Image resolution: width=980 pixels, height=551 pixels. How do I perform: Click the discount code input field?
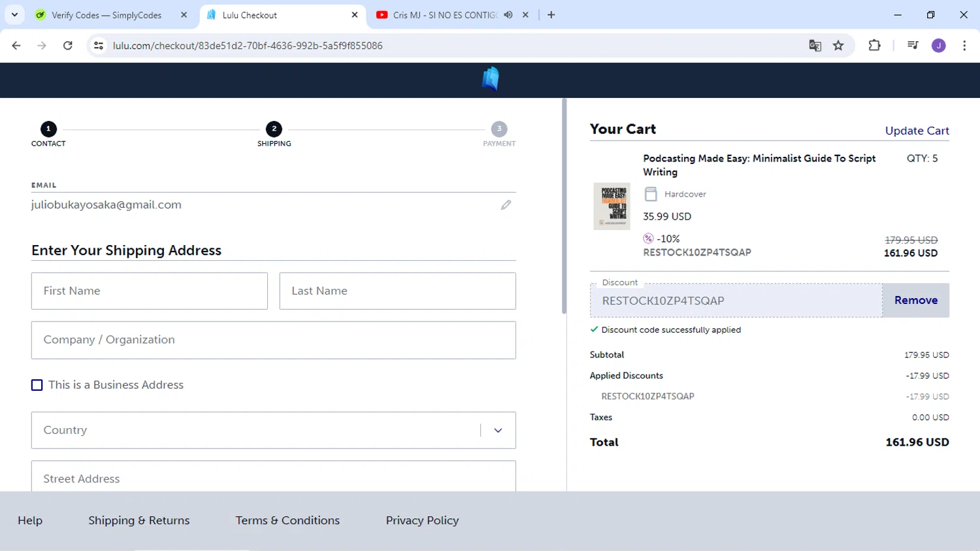click(736, 301)
